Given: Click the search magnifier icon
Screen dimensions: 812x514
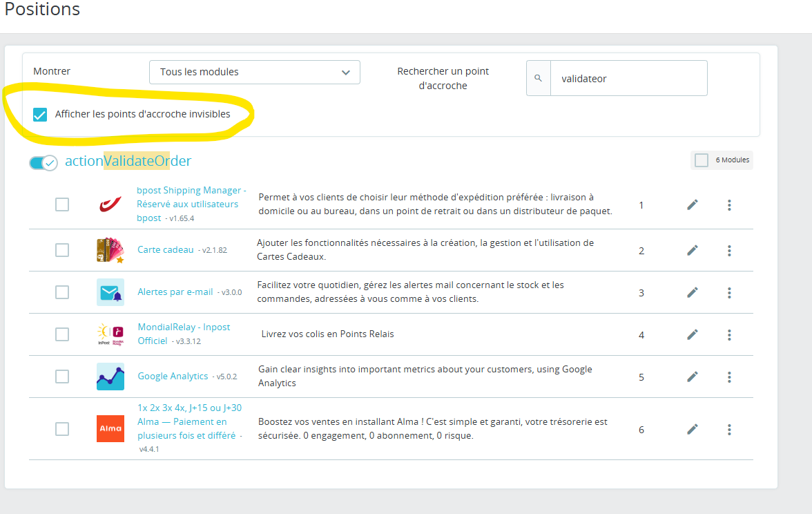Looking at the screenshot, I should [538, 78].
